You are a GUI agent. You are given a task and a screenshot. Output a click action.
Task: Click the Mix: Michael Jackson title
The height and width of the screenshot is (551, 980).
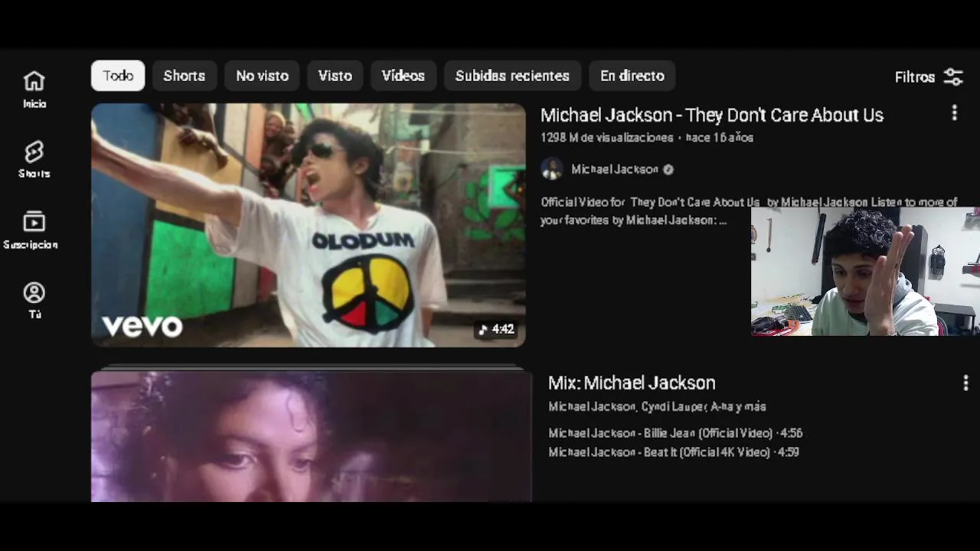(x=632, y=383)
